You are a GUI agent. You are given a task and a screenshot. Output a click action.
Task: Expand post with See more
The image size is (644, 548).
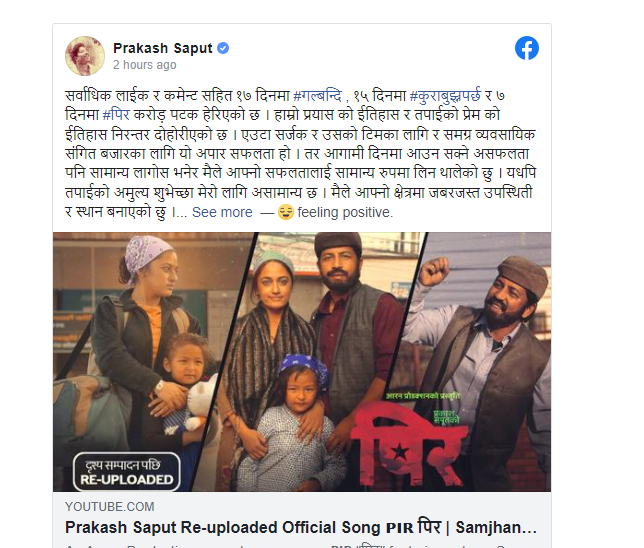coord(222,212)
